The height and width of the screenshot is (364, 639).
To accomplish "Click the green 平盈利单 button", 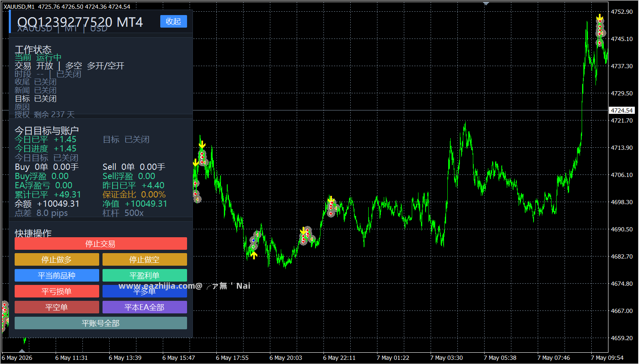I will coord(145,275).
